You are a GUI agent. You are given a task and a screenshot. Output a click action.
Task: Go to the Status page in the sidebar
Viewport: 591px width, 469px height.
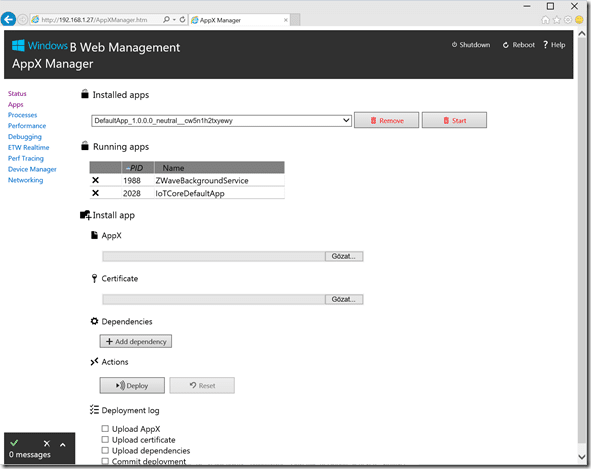tap(17, 93)
